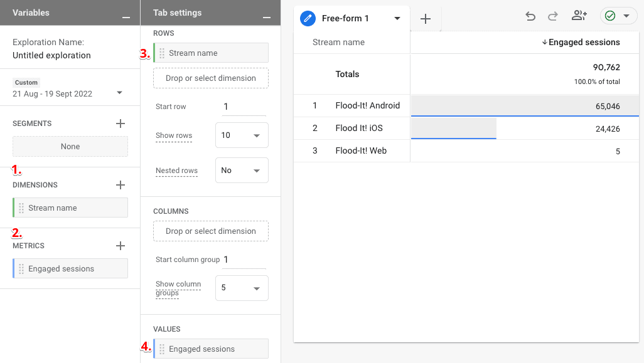This screenshot has height=363, width=644.
Task: Click the Redo icon in the toolbar
Action: (x=554, y=16)
